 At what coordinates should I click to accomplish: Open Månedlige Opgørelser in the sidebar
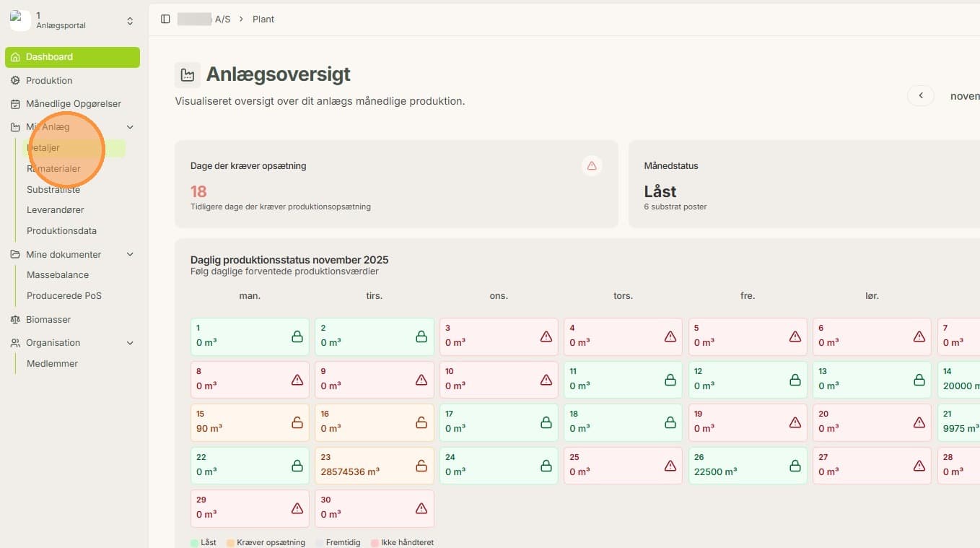click(x=72, y=104)
